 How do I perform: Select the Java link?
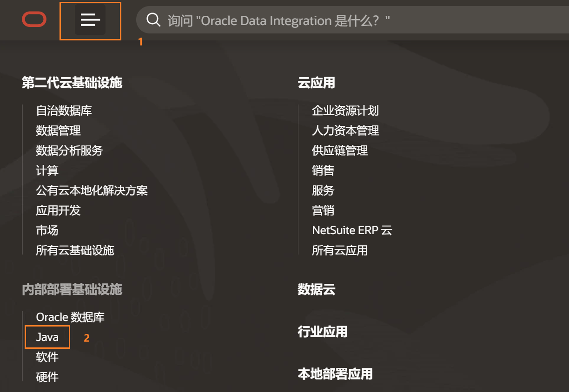click(47, 337)
